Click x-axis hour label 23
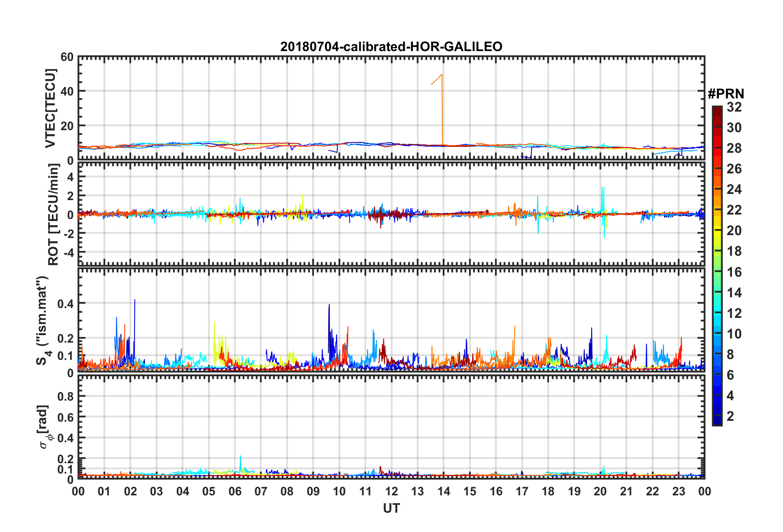 (678, 491)
